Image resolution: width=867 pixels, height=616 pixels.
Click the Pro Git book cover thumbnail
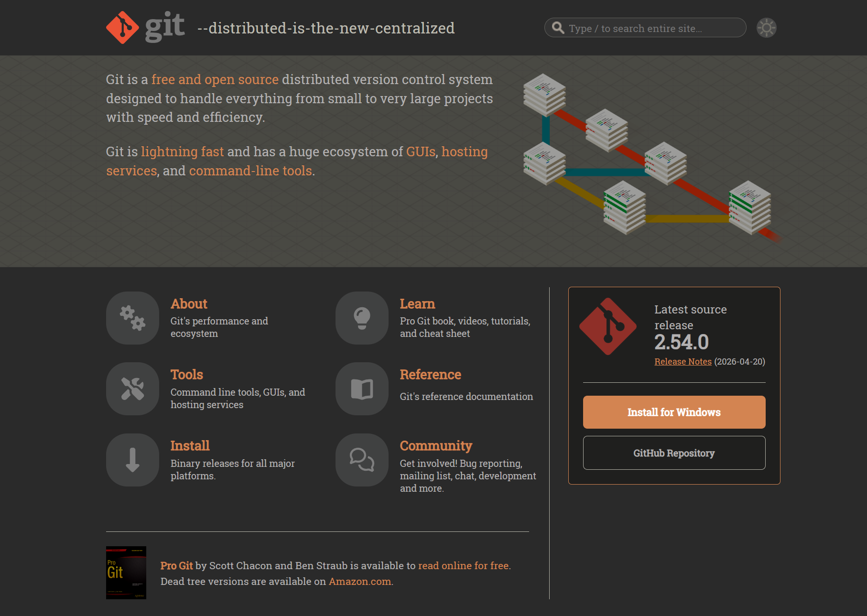pos(126,573)
